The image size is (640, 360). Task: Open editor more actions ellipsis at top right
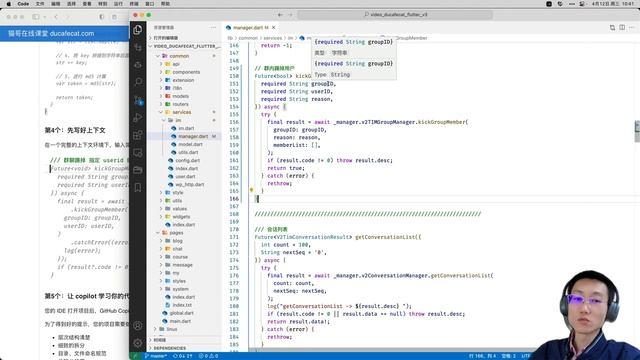pyautogui.click(x=632, y=27)
